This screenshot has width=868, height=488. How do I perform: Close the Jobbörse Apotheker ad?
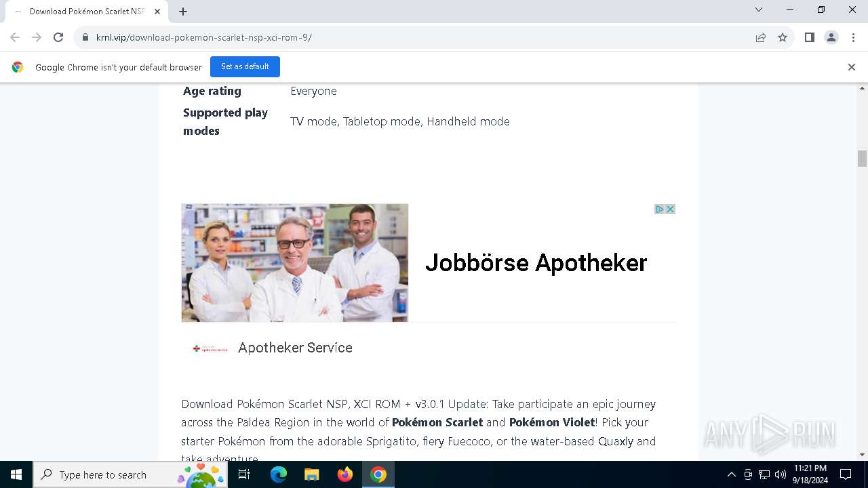(670, 209)
